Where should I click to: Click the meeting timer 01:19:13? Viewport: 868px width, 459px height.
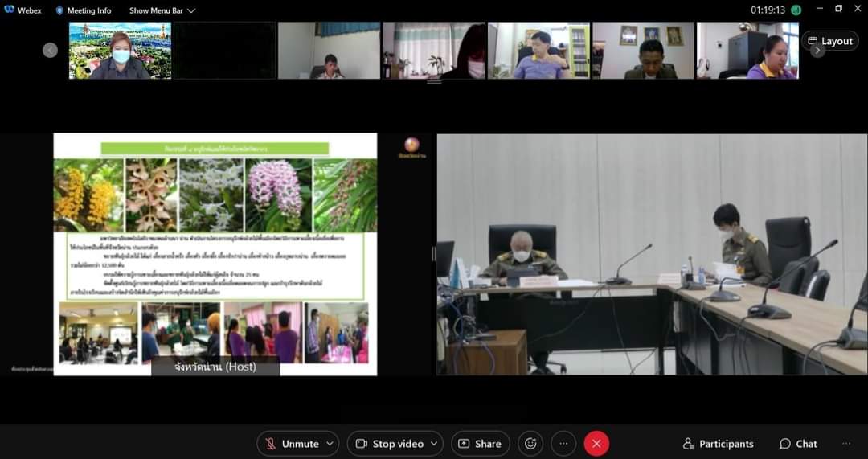tap(768, 10)
